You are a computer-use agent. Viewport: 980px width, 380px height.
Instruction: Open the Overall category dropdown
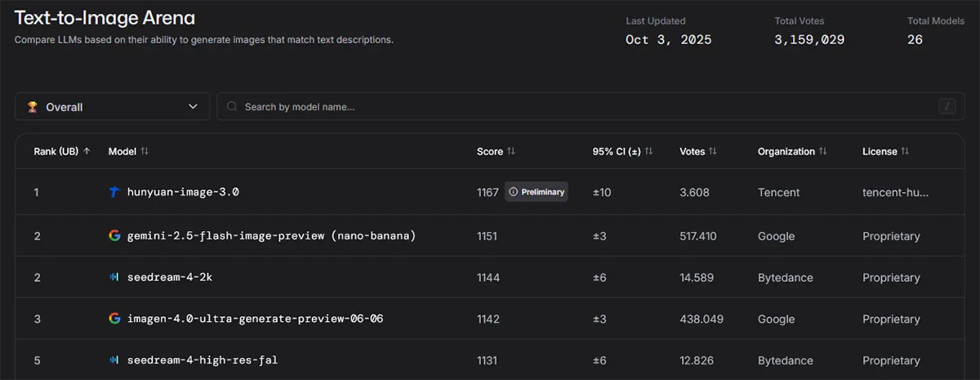pyautogui.click(x=112, y=107)
